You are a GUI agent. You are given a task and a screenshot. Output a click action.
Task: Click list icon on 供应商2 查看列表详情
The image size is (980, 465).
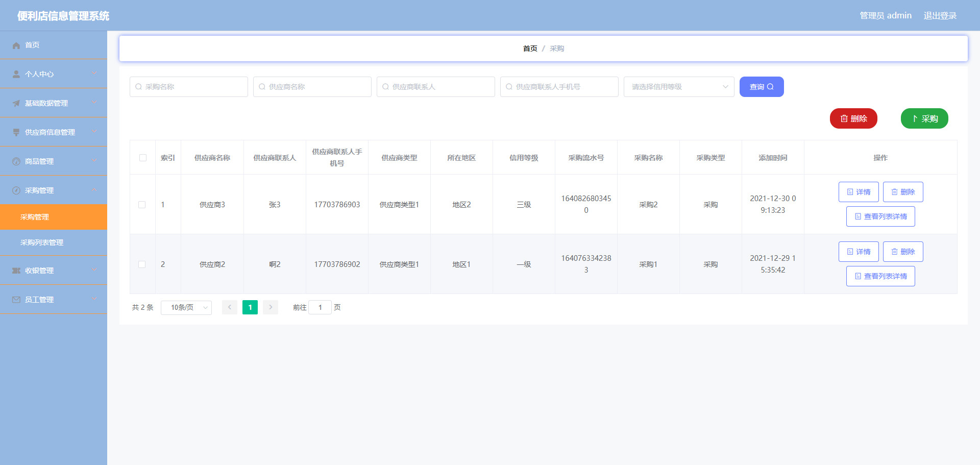pos(858,276)
